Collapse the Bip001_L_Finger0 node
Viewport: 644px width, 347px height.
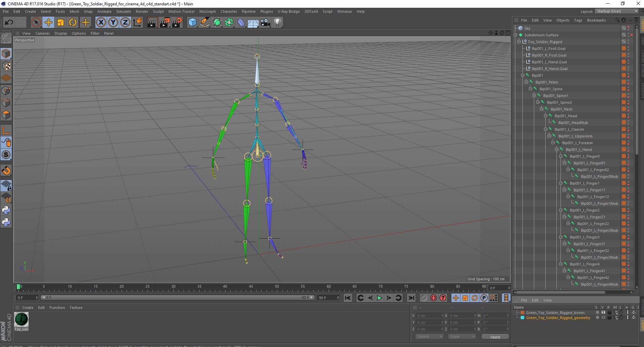tap(561, 156)
